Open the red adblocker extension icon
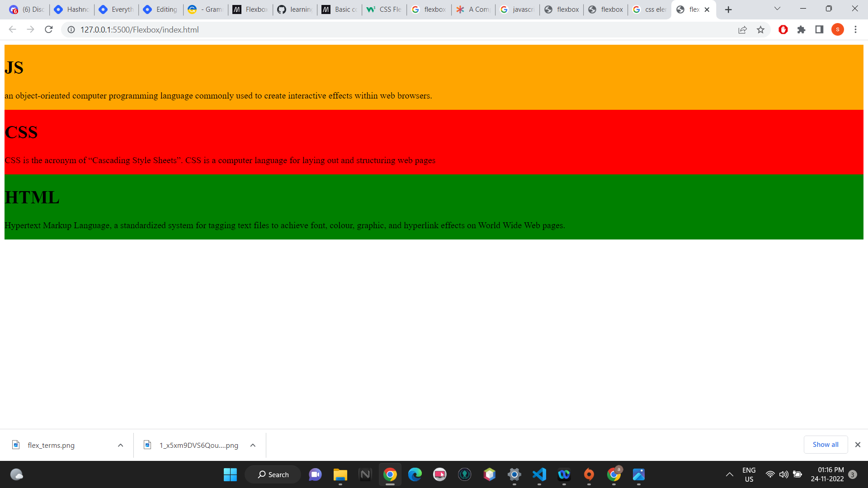Image resolution: width=868 pixels, height=488 pixels. 783,30
